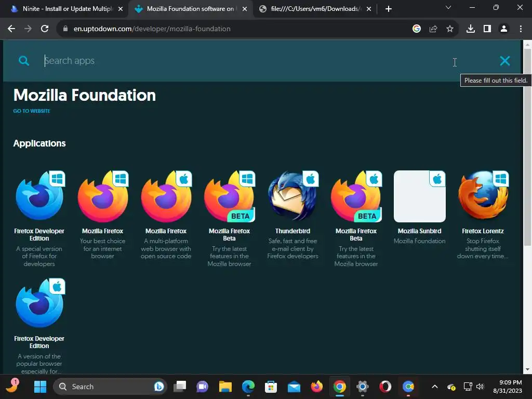Open Mozilla Firefox Beta Windows icon
Image resolution: width=532 pixels, height=399 pixels.
coord(229,196)
